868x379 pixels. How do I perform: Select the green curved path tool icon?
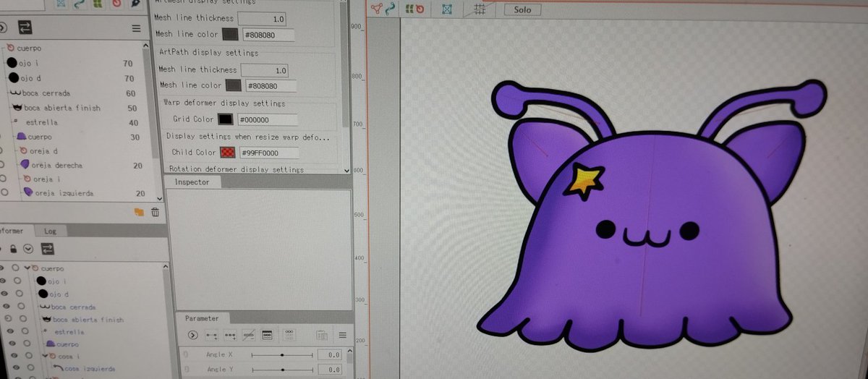click(391, 9)
